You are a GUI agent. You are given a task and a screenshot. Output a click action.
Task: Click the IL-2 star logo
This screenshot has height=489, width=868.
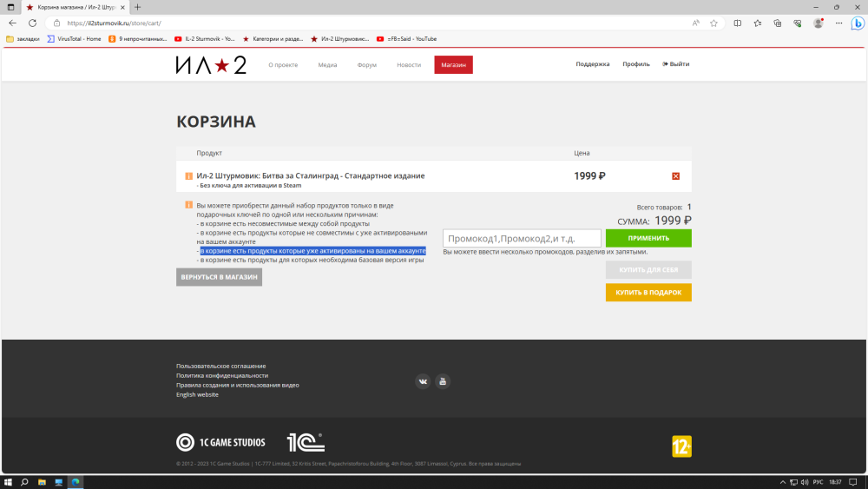(x=211, y=65)
